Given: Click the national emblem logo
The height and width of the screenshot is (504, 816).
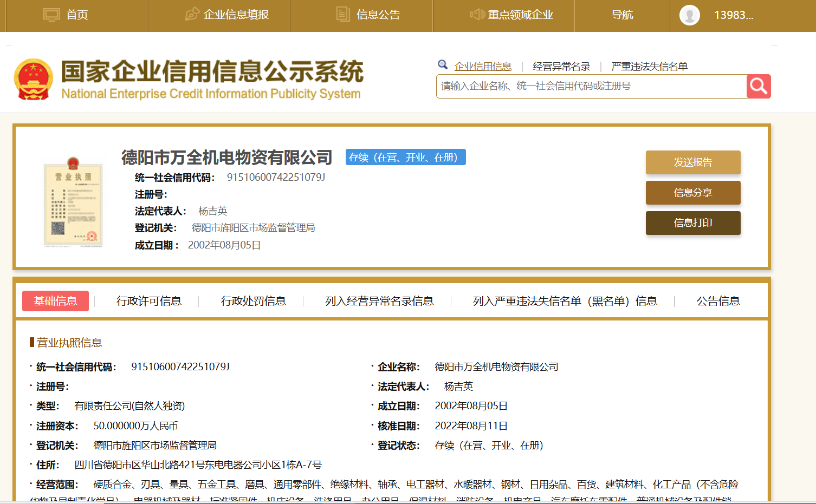Looking at the screenshot, I should point(34,80).
